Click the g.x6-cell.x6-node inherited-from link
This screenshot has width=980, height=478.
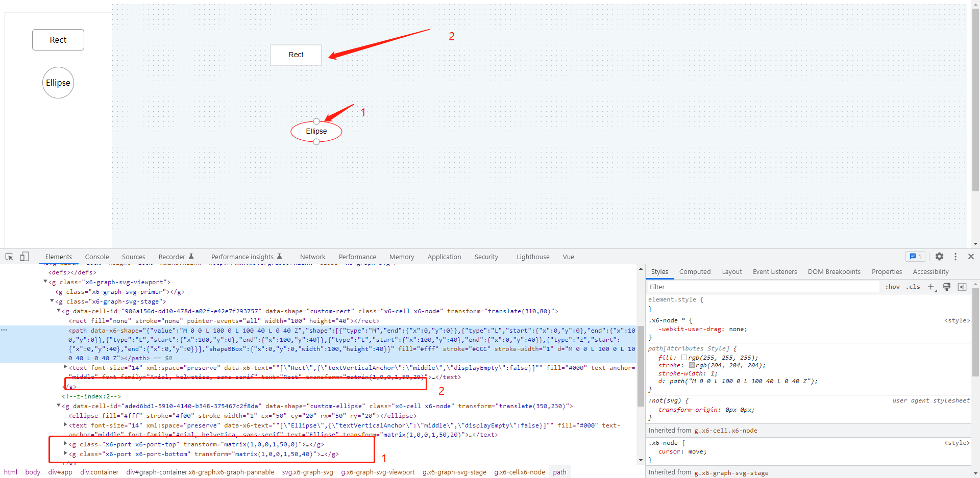(x=726, y=431)
